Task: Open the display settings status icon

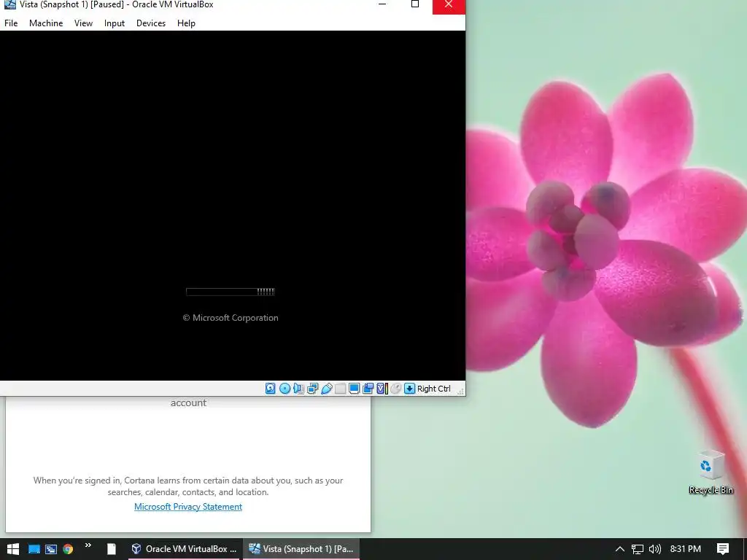Action: (x=354, y=389)
